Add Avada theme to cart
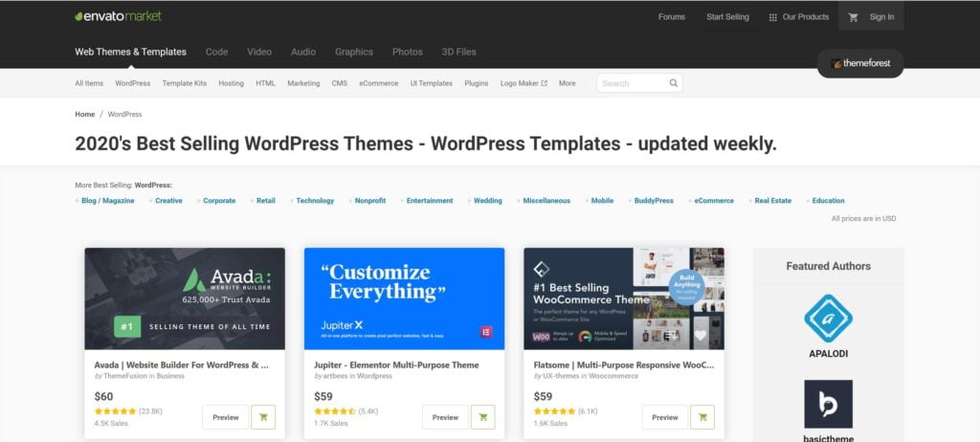 tap(263, 417)
